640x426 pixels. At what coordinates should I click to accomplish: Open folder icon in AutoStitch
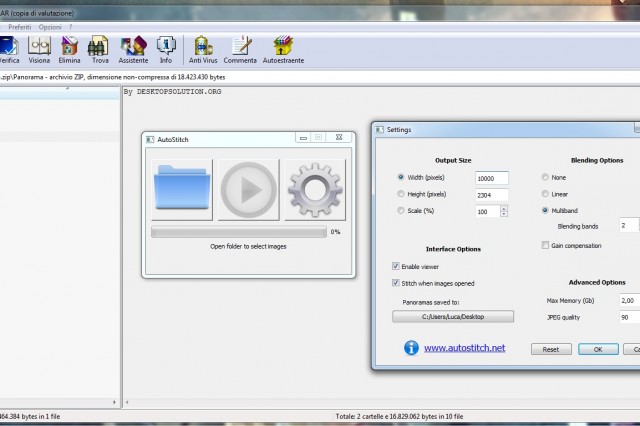pyautogui.click(x=182, y=189)
